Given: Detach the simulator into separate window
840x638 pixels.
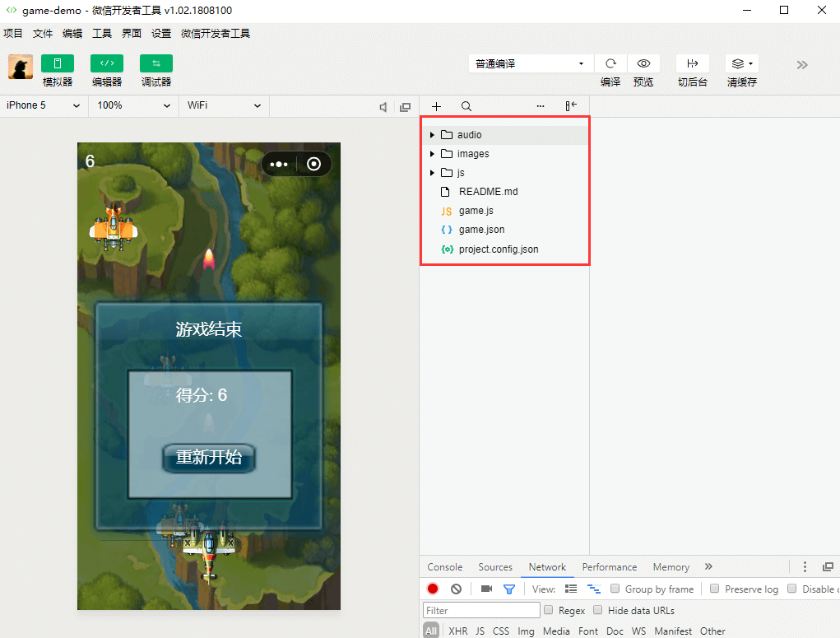Looking at the screenshot, I should tap(406, 107).
